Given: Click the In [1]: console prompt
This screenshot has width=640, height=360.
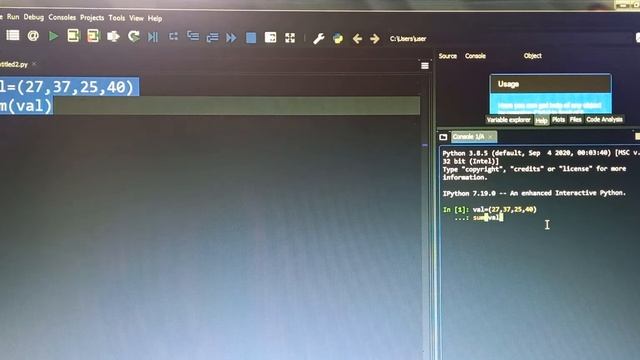Looking at the screenshot, I should pyautogui.click(x=456, y=209).
